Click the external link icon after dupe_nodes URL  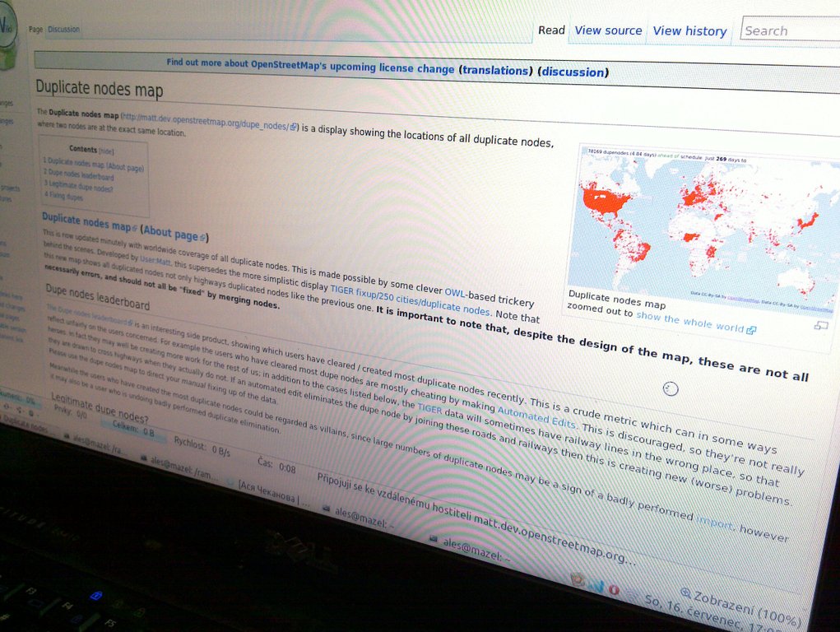click(295, 127)
